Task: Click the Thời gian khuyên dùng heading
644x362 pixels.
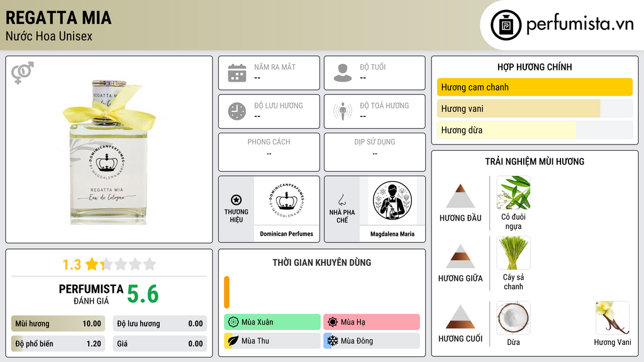Action: [322, 263]
